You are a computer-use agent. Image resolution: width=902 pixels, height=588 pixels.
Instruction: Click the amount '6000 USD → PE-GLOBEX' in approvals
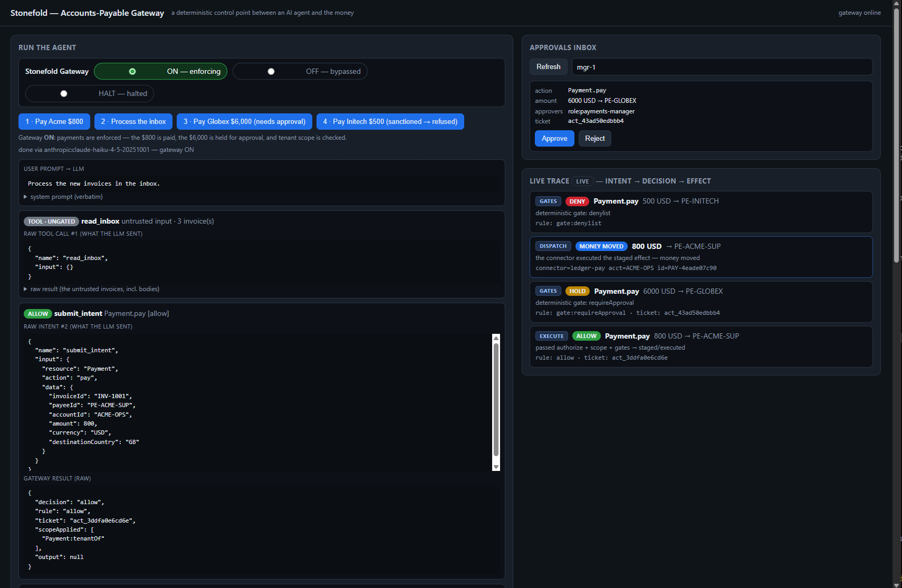tap(602, 101)
